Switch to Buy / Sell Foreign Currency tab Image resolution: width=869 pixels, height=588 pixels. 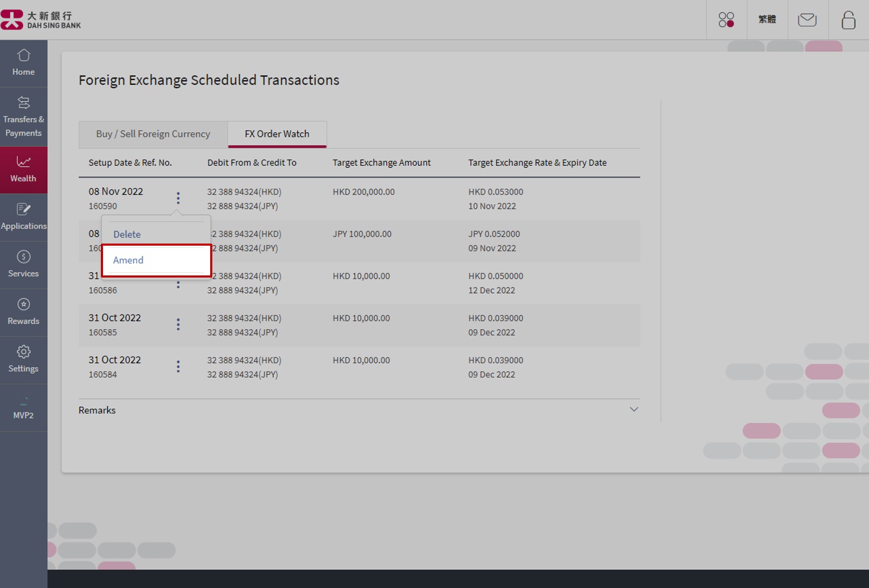point(153,134)
